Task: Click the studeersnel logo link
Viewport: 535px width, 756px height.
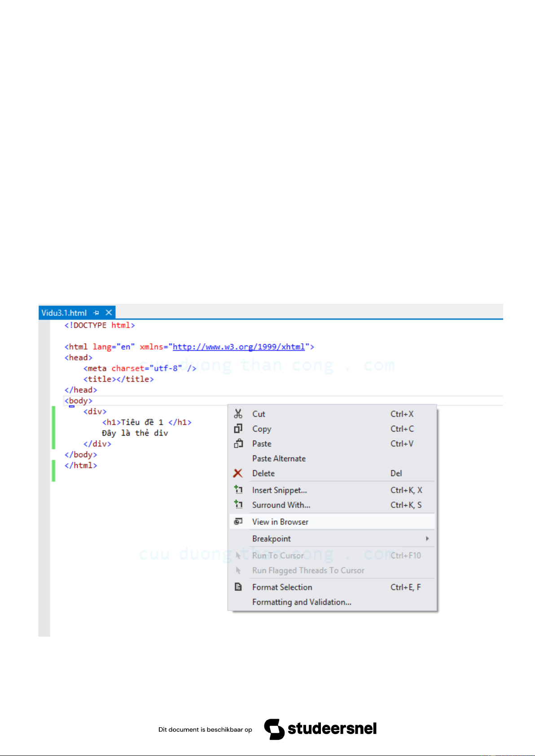Action: [x=320, y=729]
